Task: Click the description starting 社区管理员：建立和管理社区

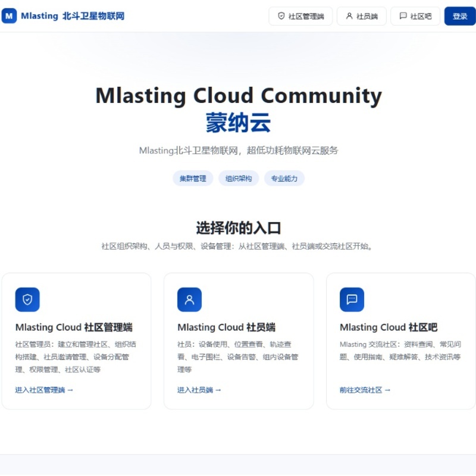Action: coord(76,356)
